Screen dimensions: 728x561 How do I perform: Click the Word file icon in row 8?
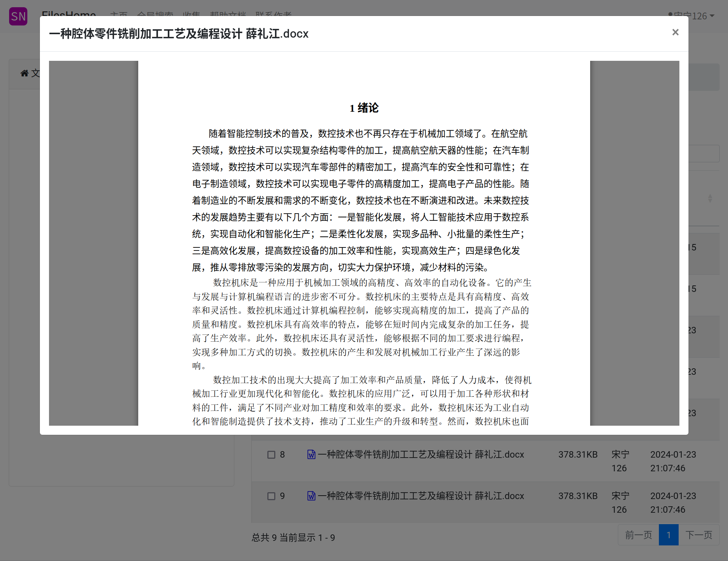[x=311, y=454]
